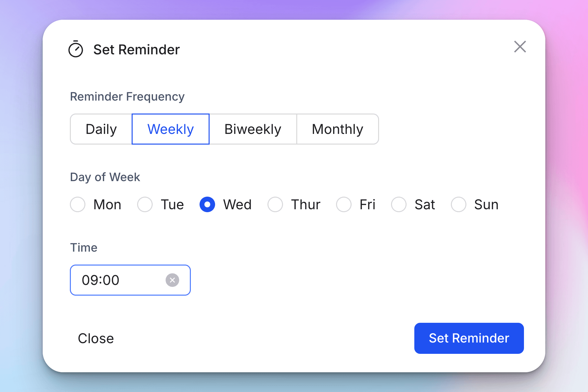
Task: Keep the Weekly frequency selected
Action: tap(170, 129)
